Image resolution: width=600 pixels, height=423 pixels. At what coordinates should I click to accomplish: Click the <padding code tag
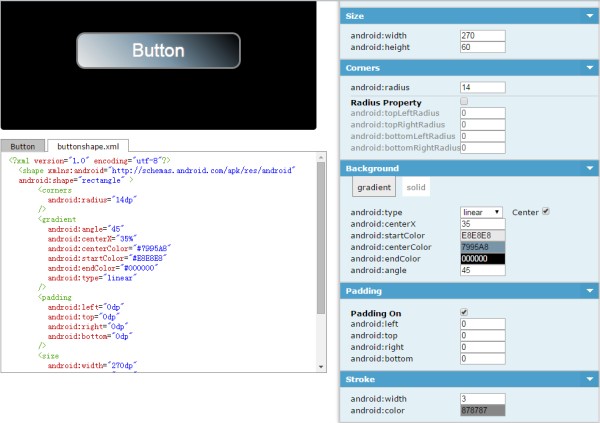pyautogui.click(x=54, y=297)
